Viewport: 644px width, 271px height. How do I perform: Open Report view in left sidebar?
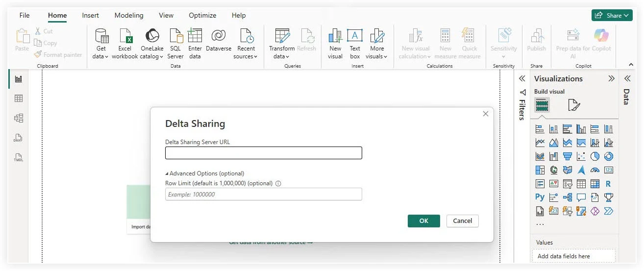tap(19, 79)
